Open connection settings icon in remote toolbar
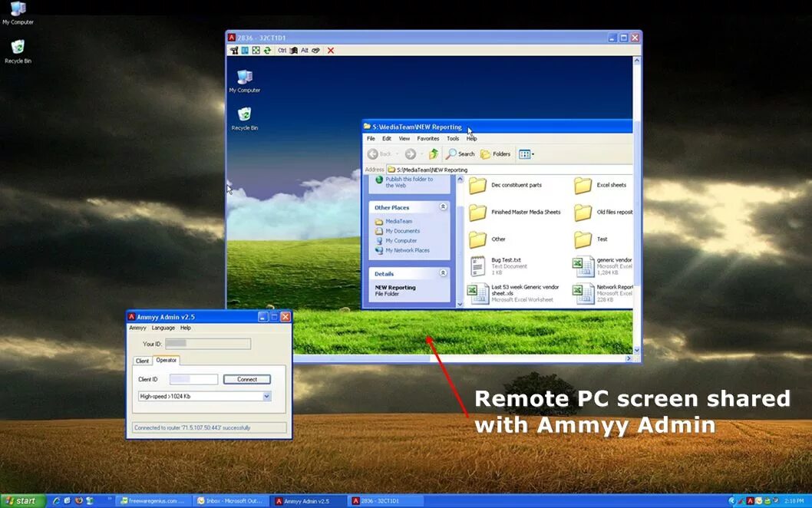Viewport: 812px width, 508px height. [x=234, y=50]
